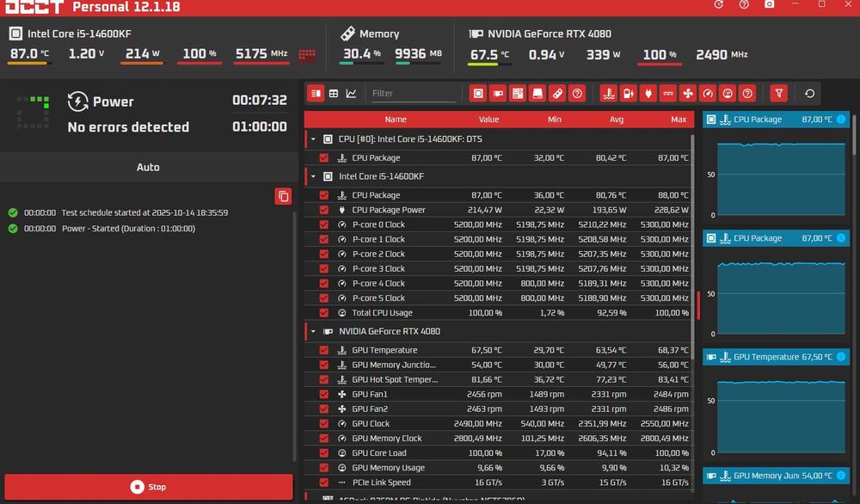860x504 pixels.
Task: Open the info icon on the GPU Temperature graph
Action: [x=841, y=357]
